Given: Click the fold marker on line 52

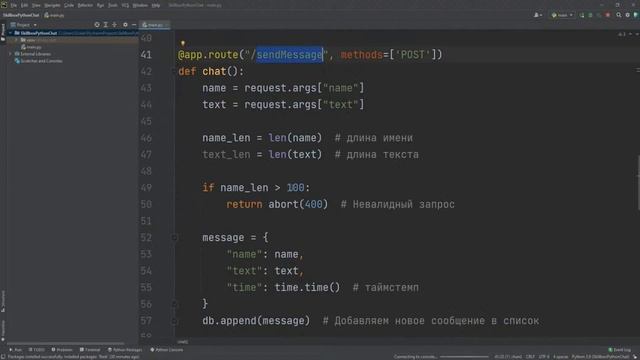Looking at the screenshot, I should [174, 238].
